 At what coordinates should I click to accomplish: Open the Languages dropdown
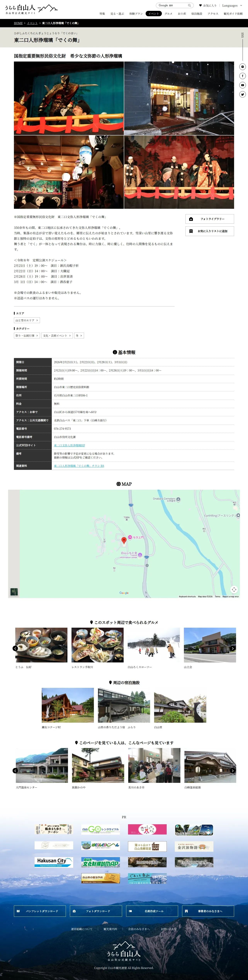click(x=232, y=5)
